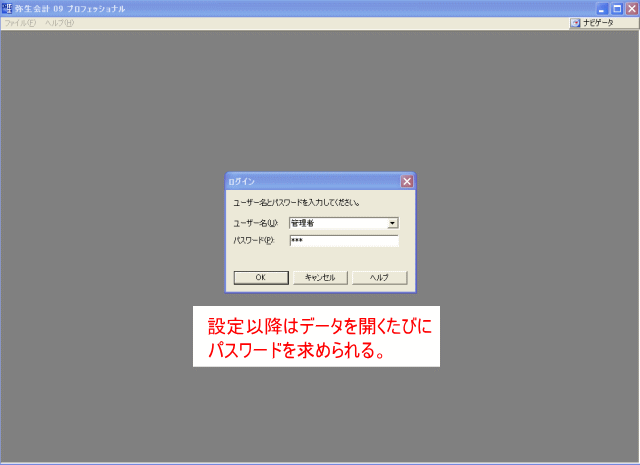Close the ログイン dialog with X
This screenshot has width=640, height=465.
(407, 182)
